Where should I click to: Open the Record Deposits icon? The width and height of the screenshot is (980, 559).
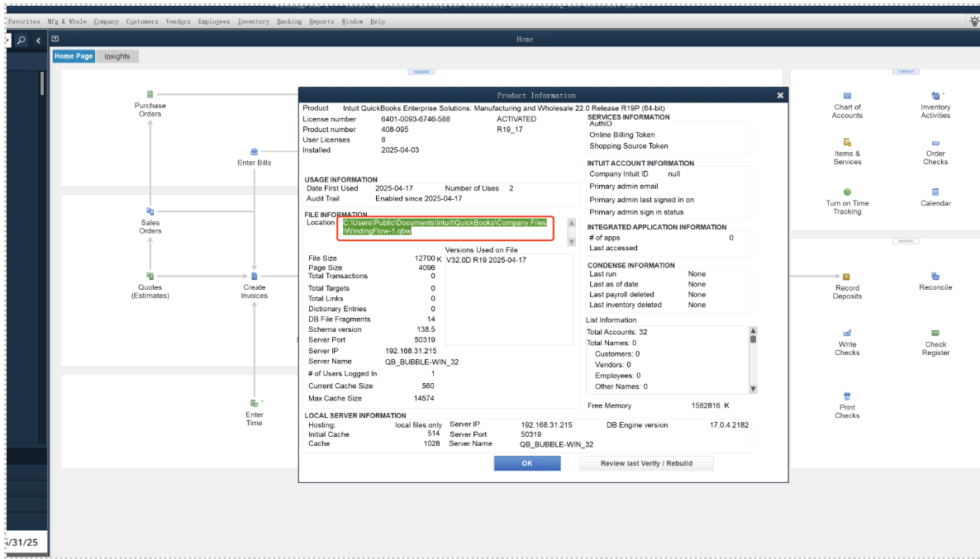coord(846,277)
